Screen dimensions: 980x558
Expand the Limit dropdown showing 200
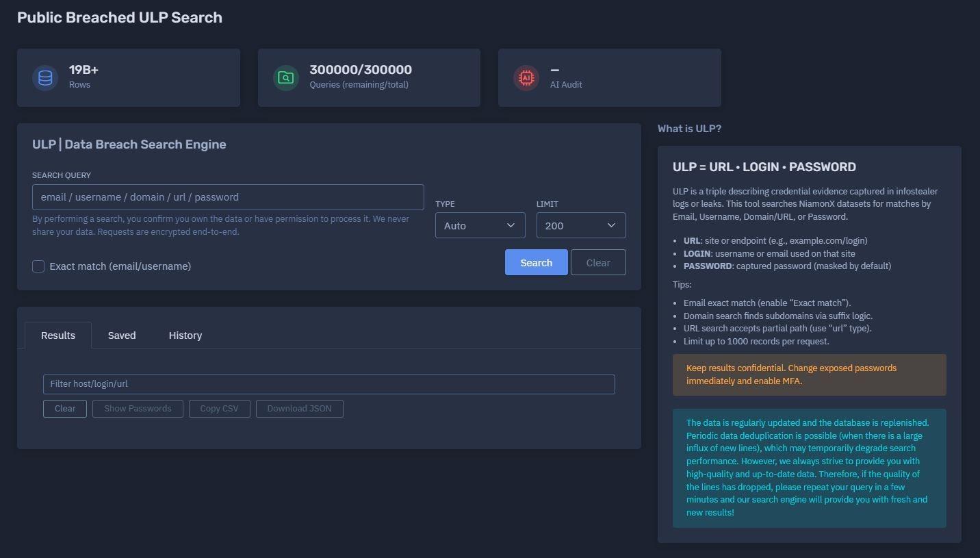click(580, 225)
